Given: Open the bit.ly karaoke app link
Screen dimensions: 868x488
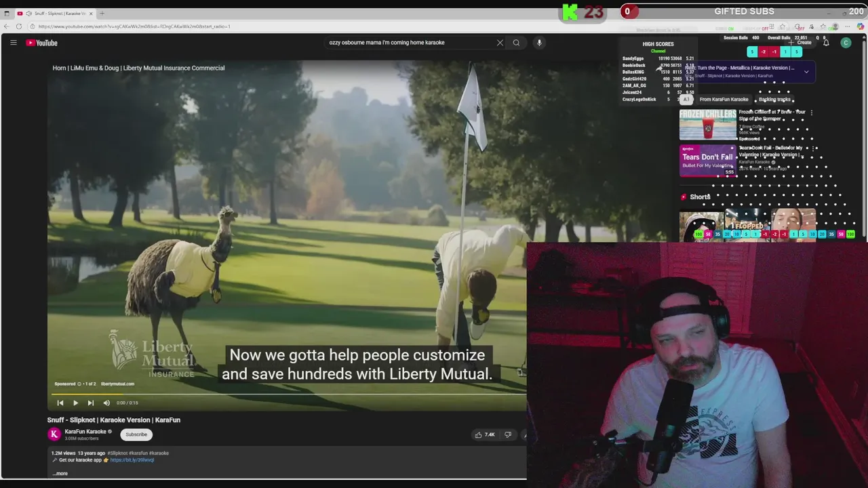Looking at the screenshot, I should [132, 460].
